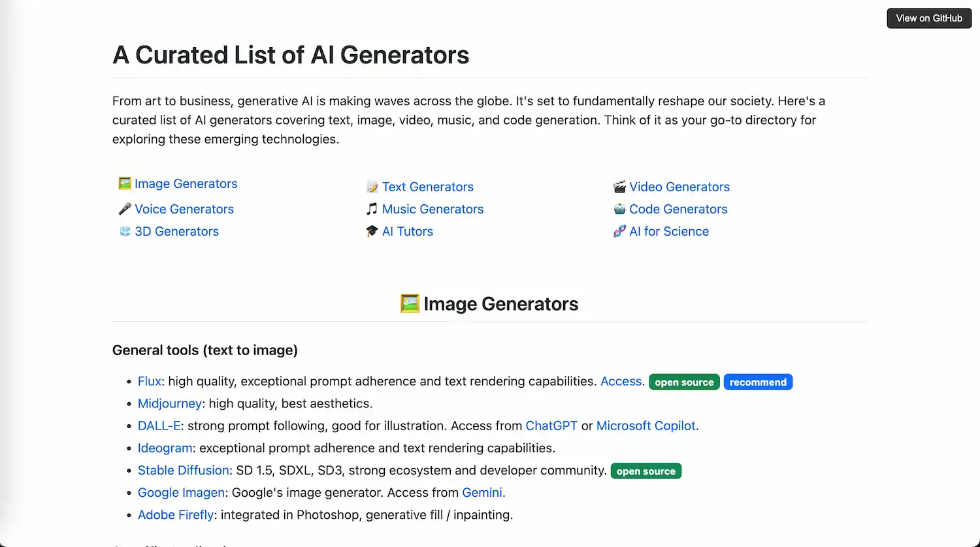
Task: Click the memo icon next to Text Generators
Action: click(372, 187)
